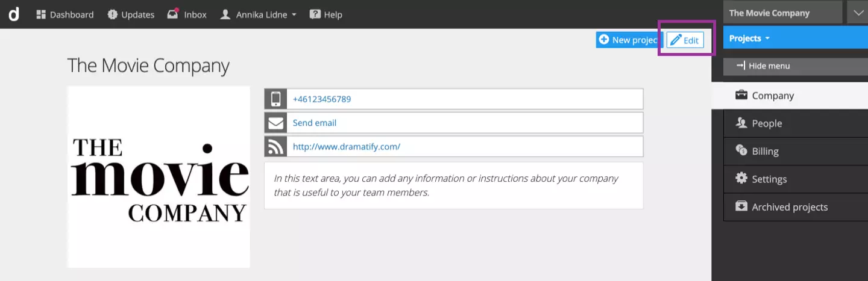Click the Help question mark icon

tap(315, 14)
